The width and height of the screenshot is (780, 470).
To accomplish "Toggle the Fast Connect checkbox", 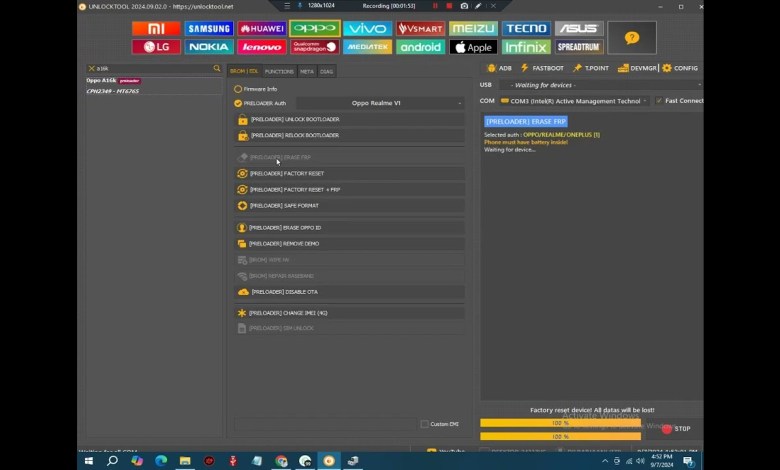I will (659, 100).
